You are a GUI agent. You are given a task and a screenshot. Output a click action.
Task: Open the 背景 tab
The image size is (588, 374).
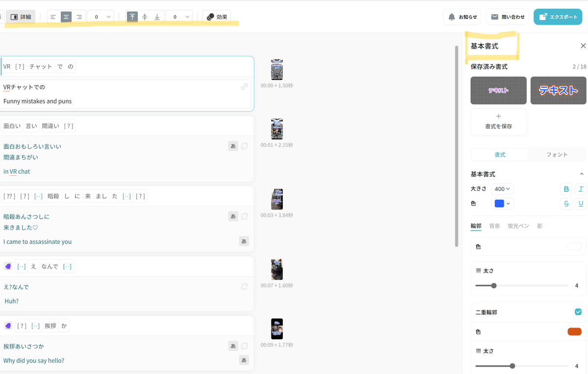[494, 226]
